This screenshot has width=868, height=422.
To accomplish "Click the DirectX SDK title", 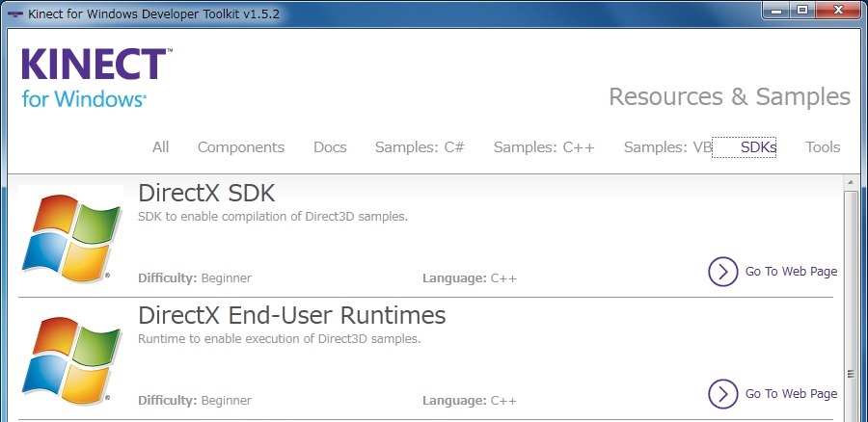I will pyautogui.click(x=206, y=193).
